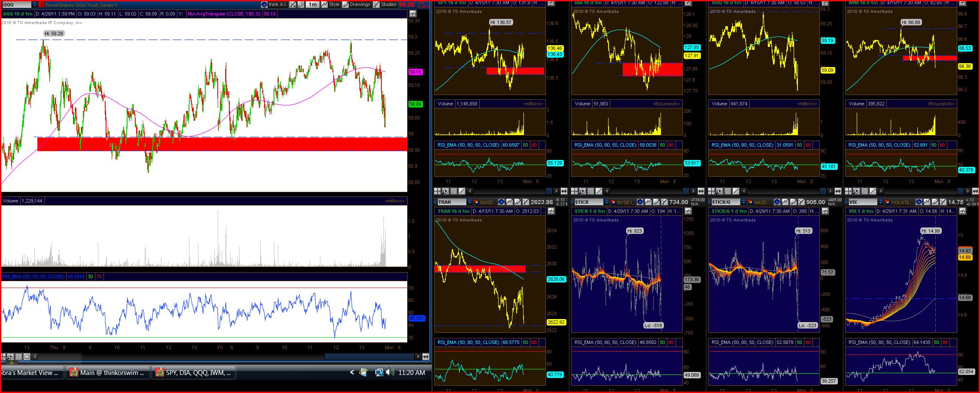Click the Drawings pencil icon in the $TICK header

655,202
